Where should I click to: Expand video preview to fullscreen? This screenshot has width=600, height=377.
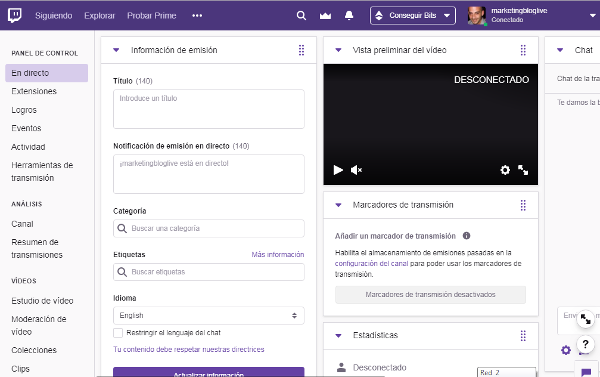click(523, 170)
